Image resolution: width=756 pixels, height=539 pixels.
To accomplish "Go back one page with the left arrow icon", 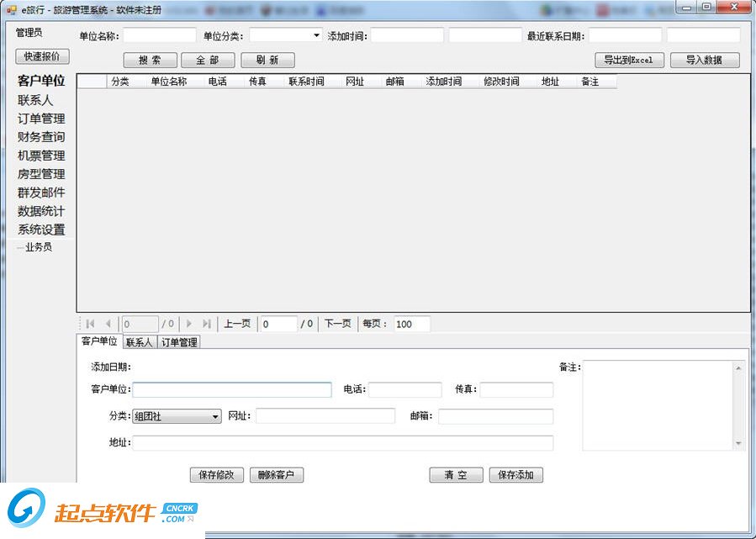I will pos(108,324).
